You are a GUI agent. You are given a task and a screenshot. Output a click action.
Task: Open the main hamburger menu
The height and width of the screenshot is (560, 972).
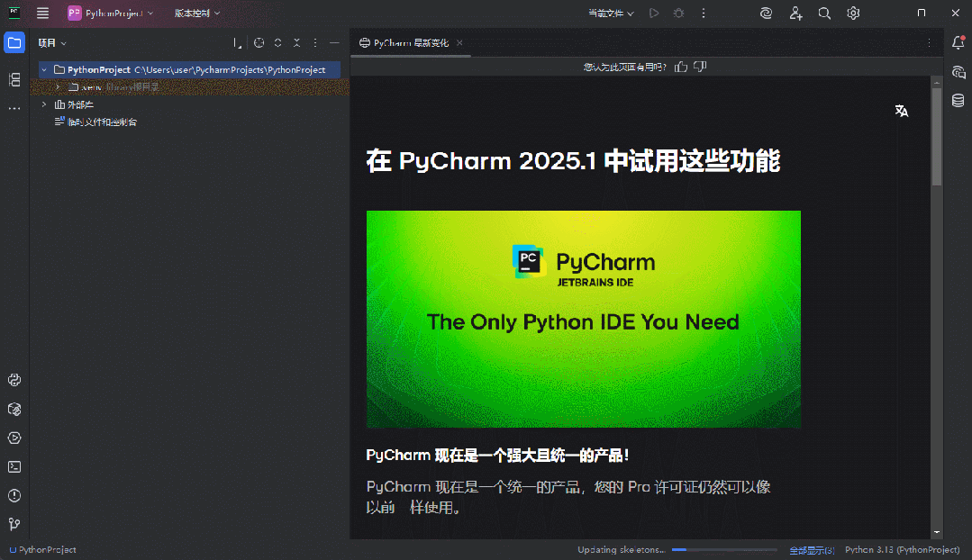[x=42, y=13]
